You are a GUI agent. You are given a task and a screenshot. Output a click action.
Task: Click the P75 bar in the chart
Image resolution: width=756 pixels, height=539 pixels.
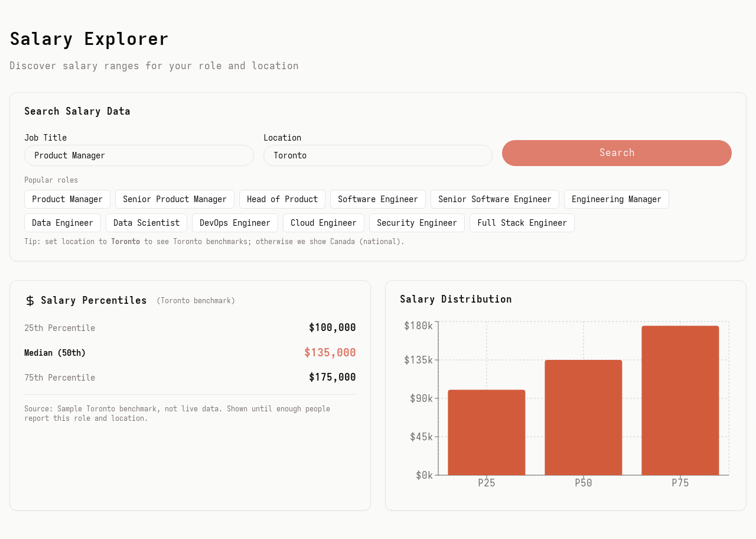[x=680, y=400]
